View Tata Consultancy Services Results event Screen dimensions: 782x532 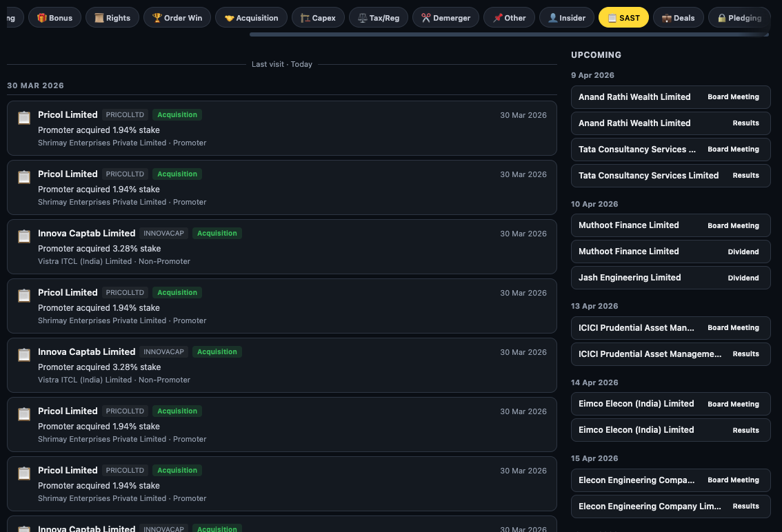tap(670, 176)
